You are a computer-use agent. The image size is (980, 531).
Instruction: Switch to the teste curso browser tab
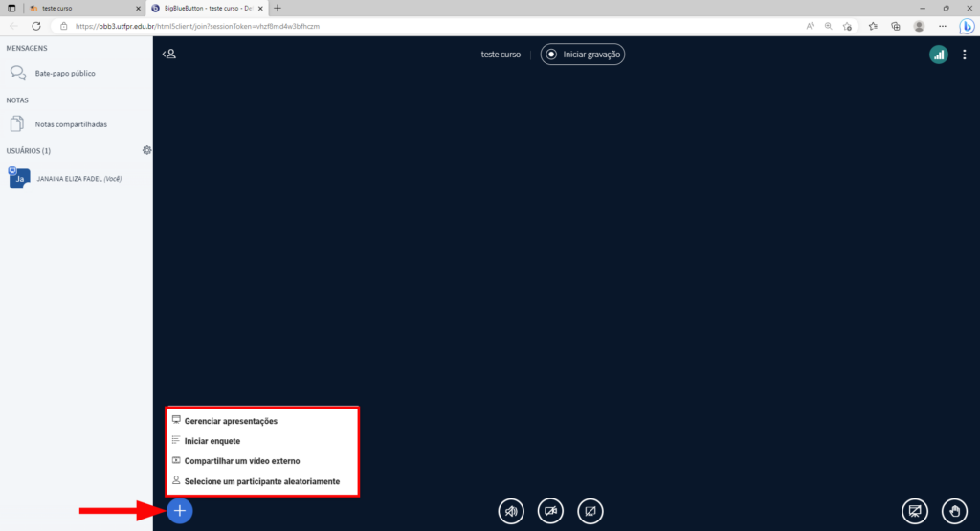[x=84, y=8]
